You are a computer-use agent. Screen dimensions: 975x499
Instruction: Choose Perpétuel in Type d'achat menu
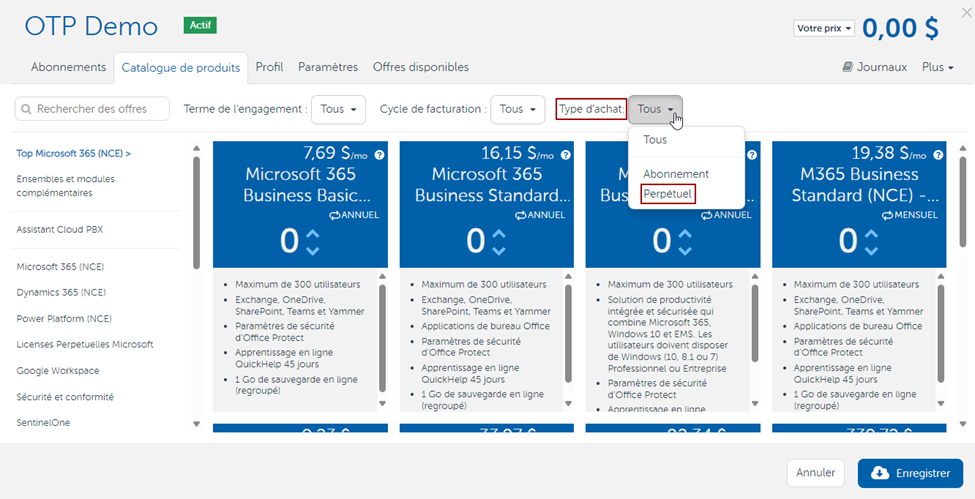pyautogui.click(x=667, y=194)
